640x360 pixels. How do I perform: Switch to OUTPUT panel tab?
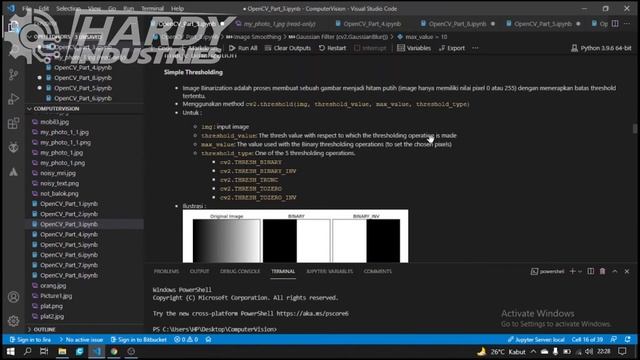point(199,271)
